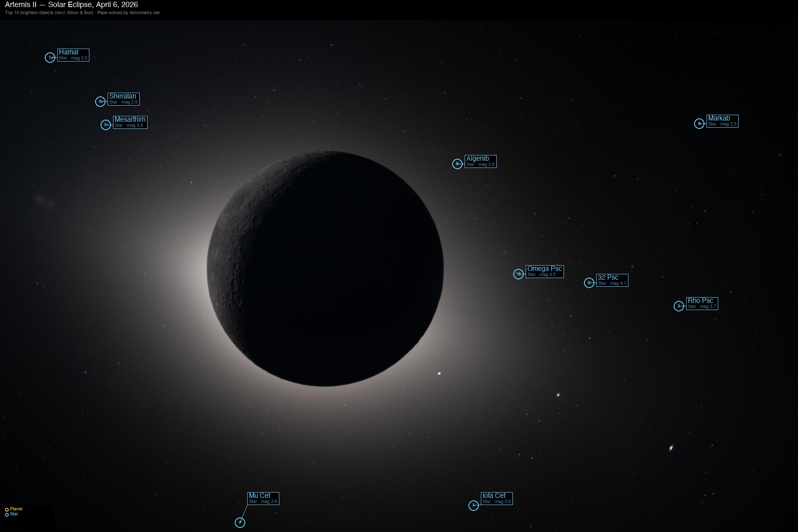Image resolution: width=798 pixels, height=532 pixels.
Task: Click the Mesarthim marker circle
Action: coord(106,124)
